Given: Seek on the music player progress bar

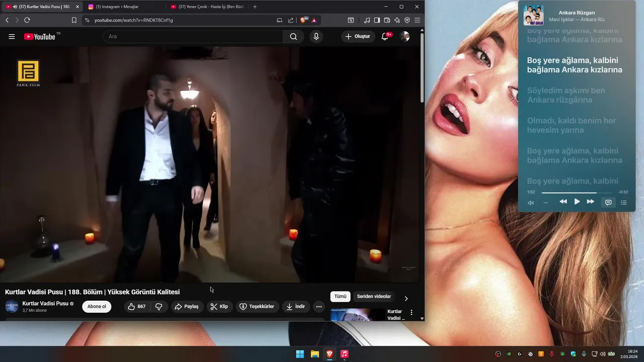Looking at the screenshot, I should 577,193.
